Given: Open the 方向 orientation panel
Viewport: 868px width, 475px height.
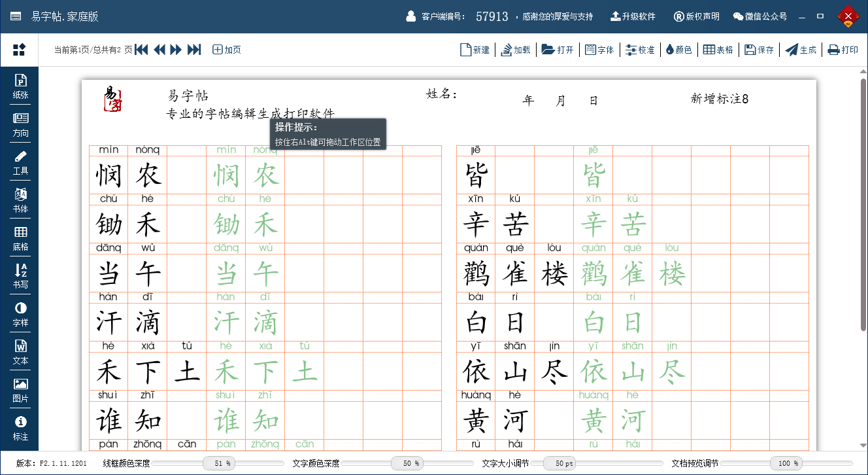Looking at the screenshot, I should (x=20, y=124).
